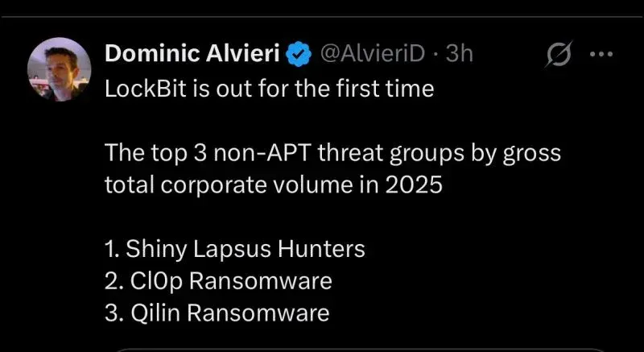Screen dimensions: 644x352
Task: Click the 'LockBit is out' text line
Action: 270,88
